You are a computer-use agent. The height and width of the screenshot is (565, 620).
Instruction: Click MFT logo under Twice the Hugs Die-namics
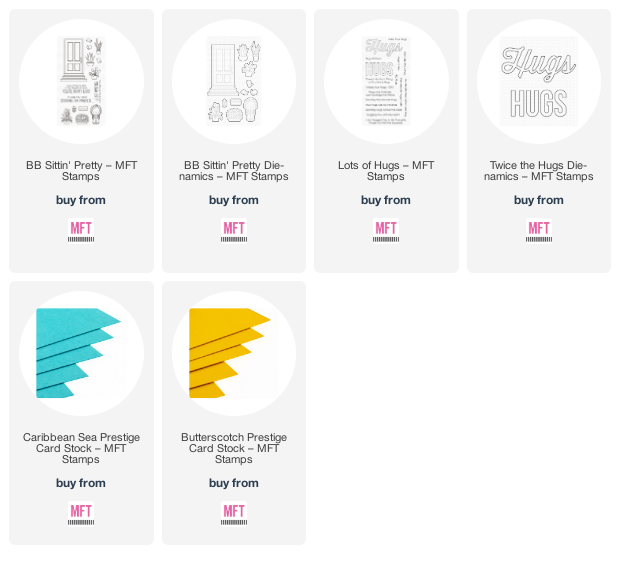tap(539, 231)
